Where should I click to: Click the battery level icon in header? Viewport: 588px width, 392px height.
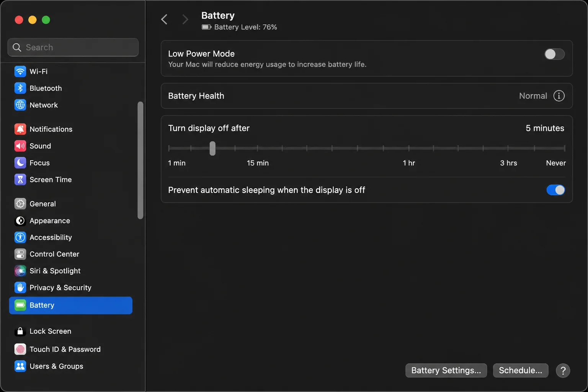pos(207,27)
